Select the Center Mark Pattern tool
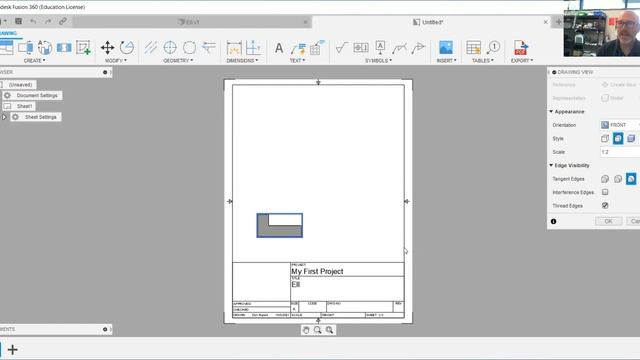The height and width of the screenshot is (360, 640). point(189,47)
